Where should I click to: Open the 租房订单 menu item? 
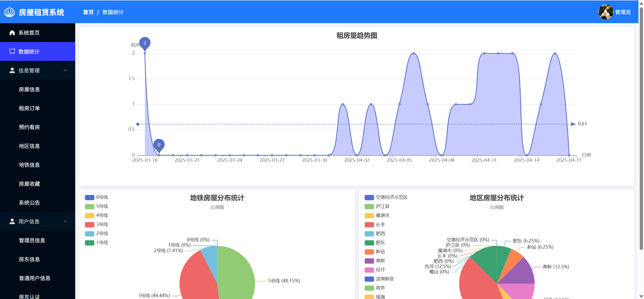coord(29,108)
